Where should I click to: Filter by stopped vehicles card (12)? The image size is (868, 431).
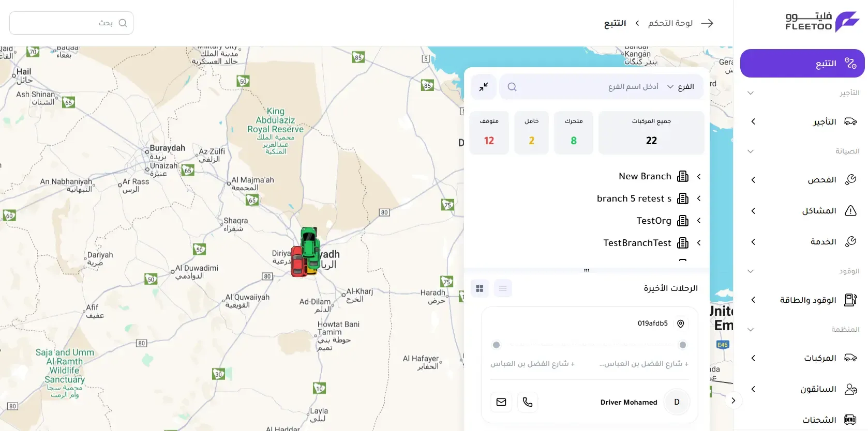489,133
